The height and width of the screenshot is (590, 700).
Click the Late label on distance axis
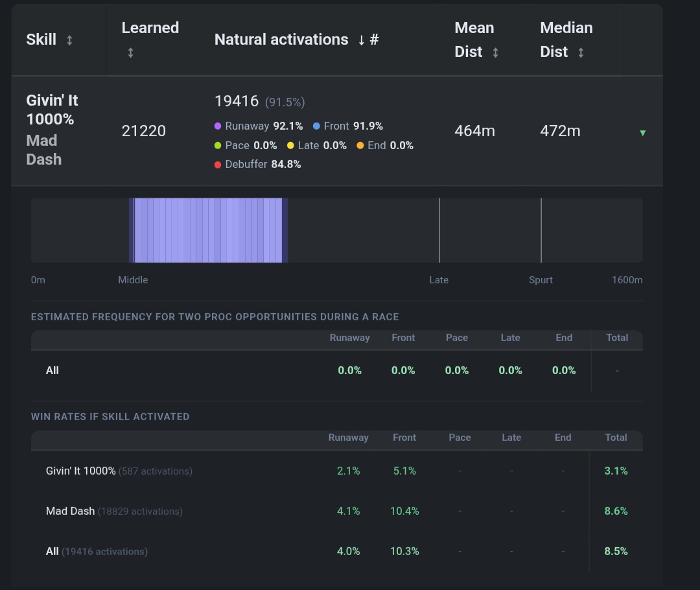(439, 280)
